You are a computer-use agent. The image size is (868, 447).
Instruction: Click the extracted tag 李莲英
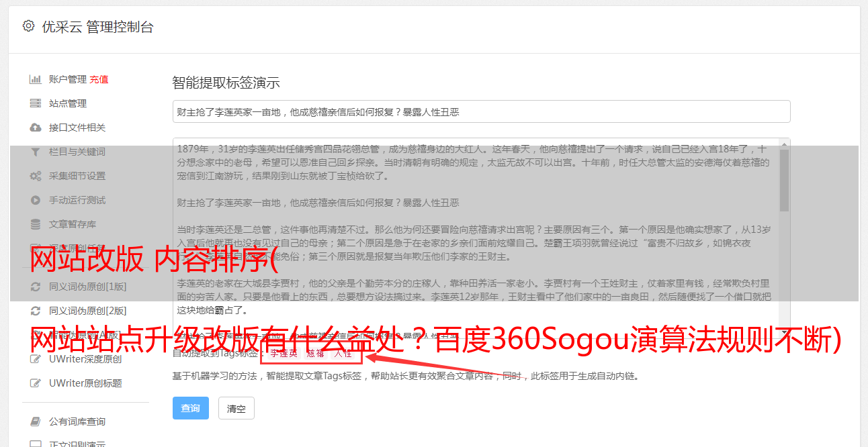(x=284, y=353)
